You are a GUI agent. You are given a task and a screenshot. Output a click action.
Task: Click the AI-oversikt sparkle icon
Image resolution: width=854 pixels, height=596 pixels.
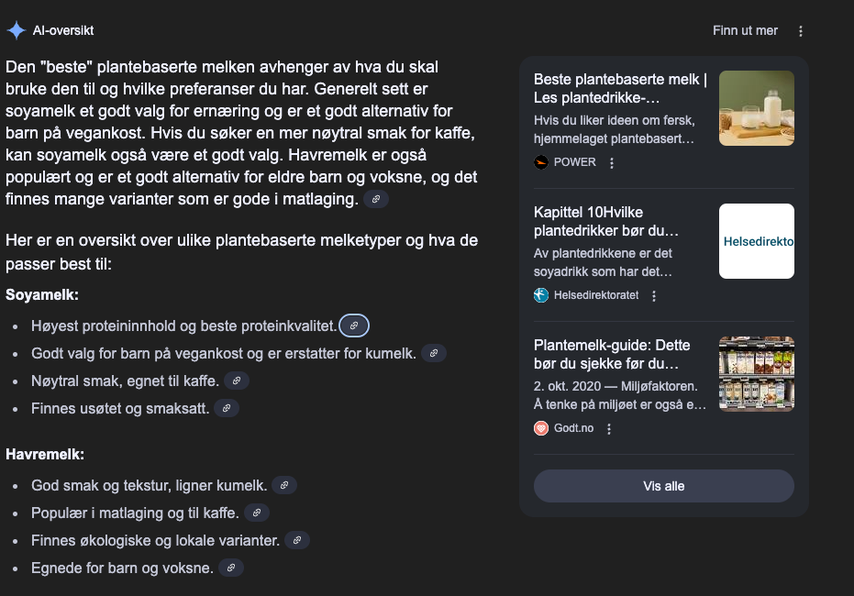(x=16, y=30)
